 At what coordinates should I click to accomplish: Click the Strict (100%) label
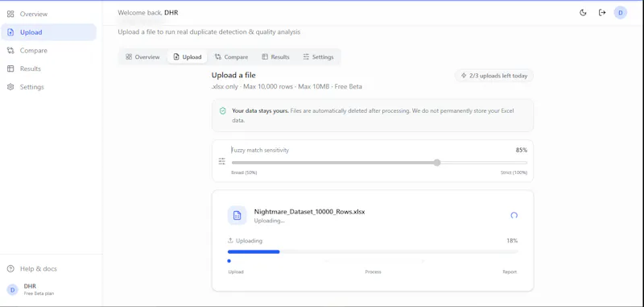click(514, 172)
